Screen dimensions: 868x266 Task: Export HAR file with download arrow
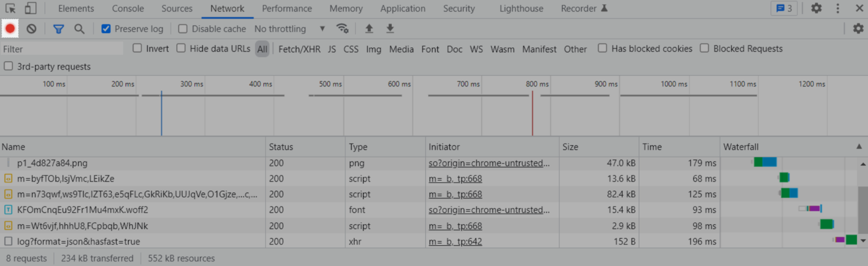390,29
